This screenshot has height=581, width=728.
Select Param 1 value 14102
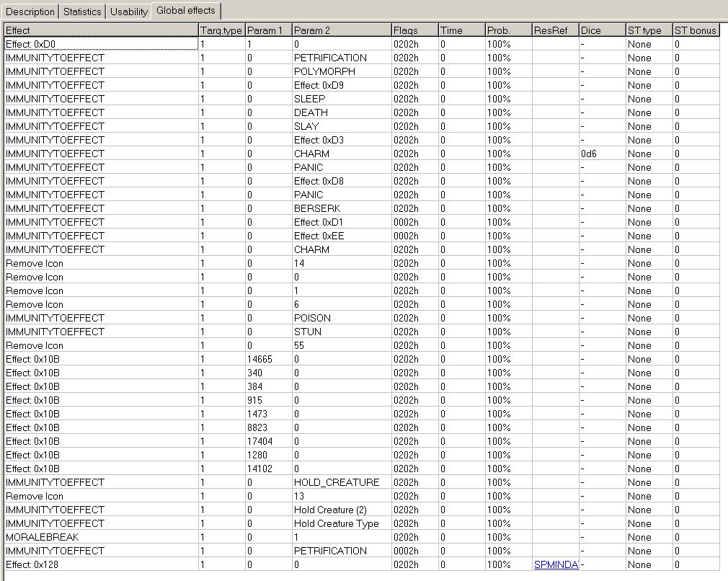[269, 469]
